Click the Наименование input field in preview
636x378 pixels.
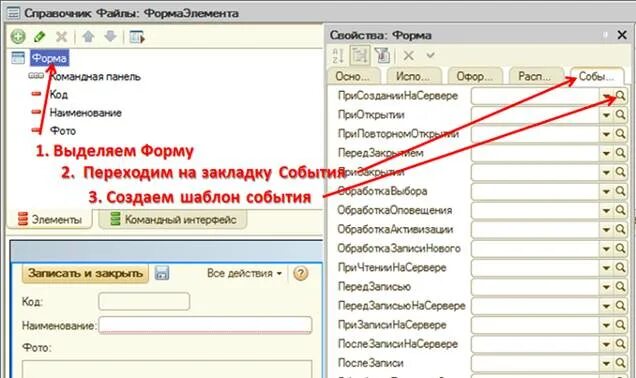click(205, 325)
